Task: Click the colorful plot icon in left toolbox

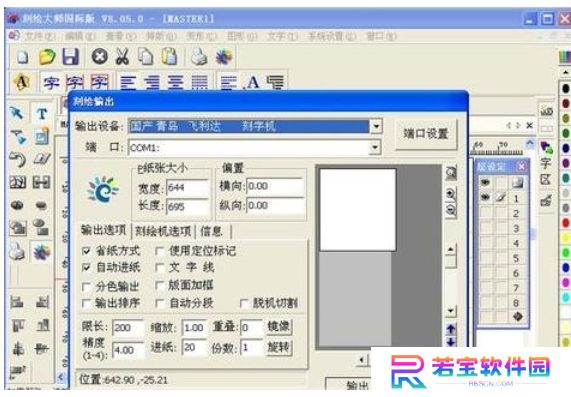Action: pos(42,252)
